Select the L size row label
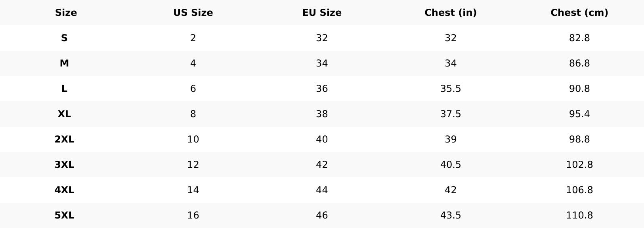 64,89
